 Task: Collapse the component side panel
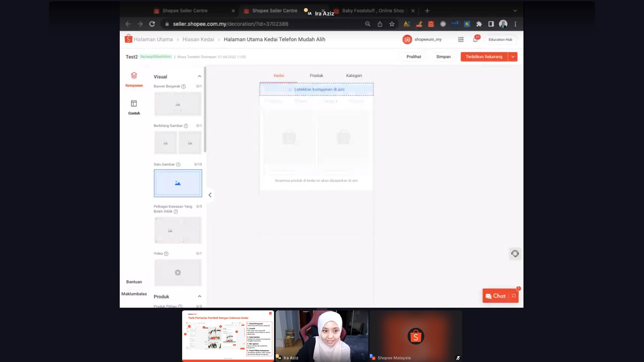tap(210, 195)
